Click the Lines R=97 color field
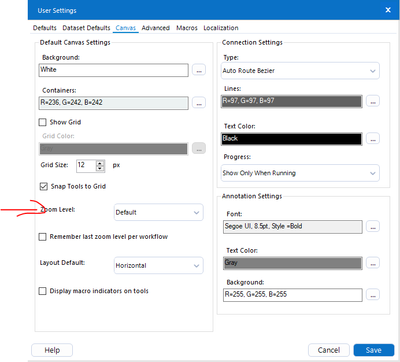Image resolution: width=400 pixels, height=362 pixels. click(x=292, y=101)
